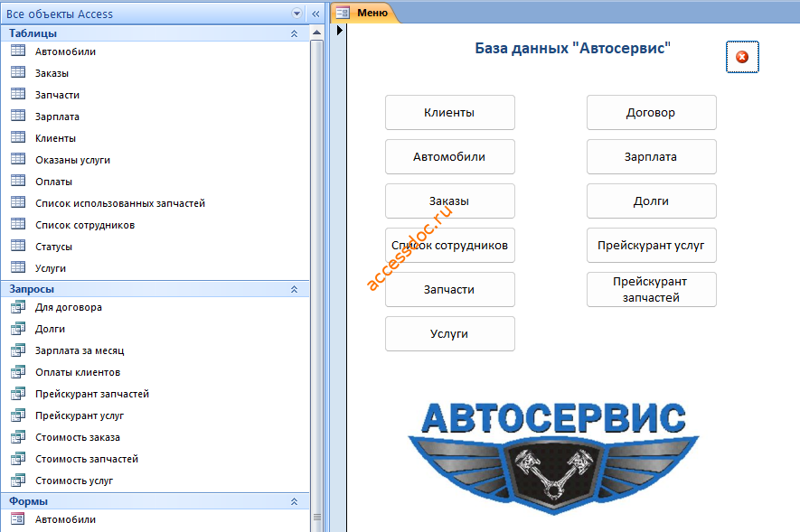
Task: Click the Запросы group header label
Action: (x=32, y=289)
